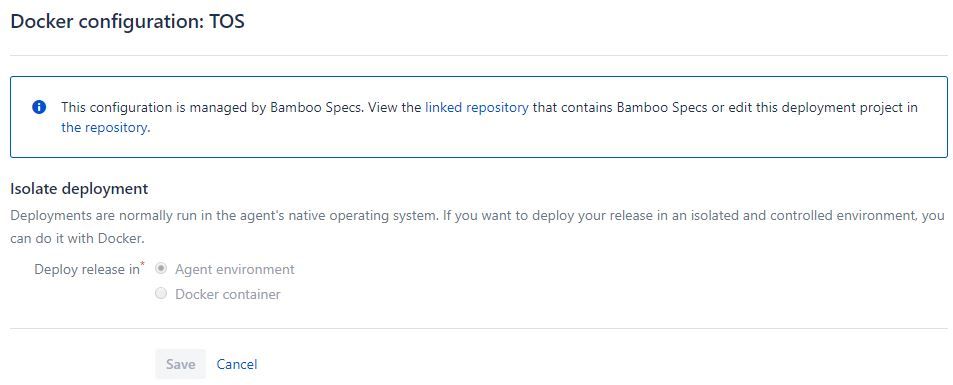
Task: Select the Agent environment radio button
Action: 161,268
